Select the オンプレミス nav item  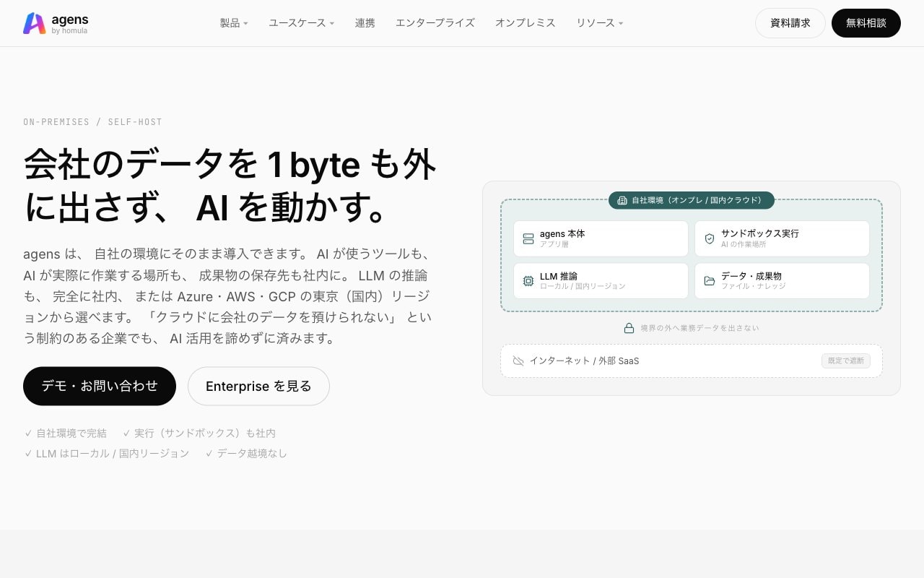(526, 23)
